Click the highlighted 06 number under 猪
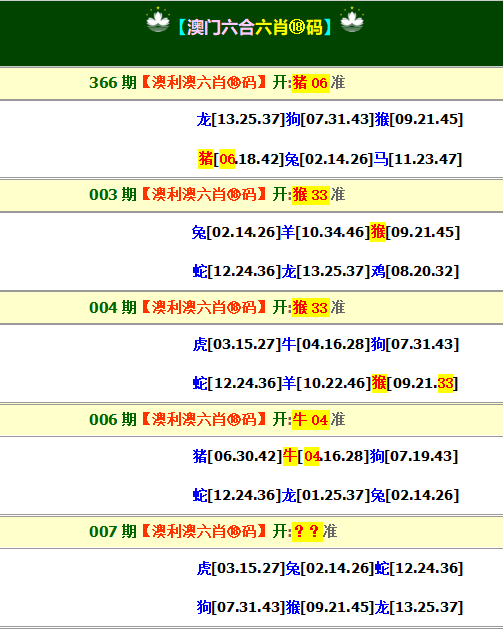 tap(227, 159)
